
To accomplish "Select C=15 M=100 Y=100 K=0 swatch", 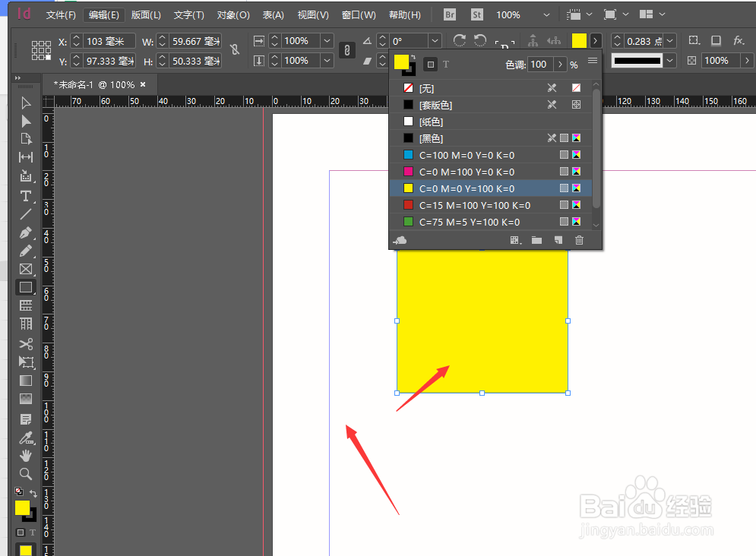I will 491,205.
